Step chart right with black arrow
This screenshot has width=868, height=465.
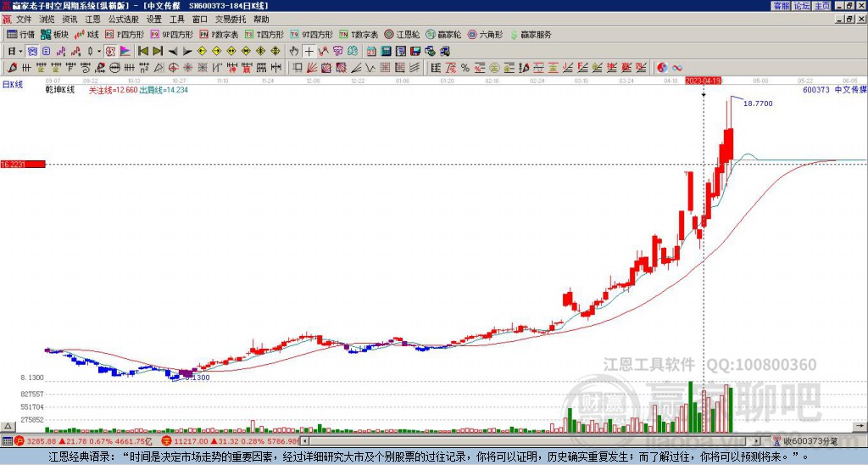pos(187,52)
